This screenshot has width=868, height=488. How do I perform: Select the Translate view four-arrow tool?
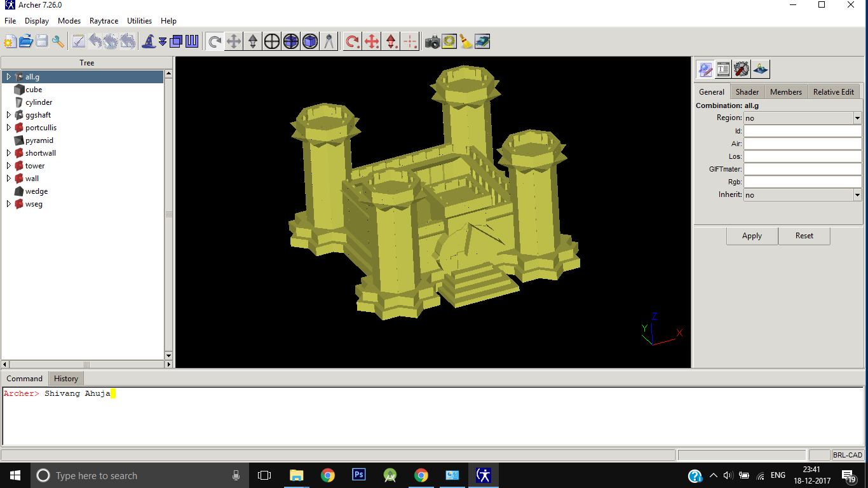click(x=234, y=42)
